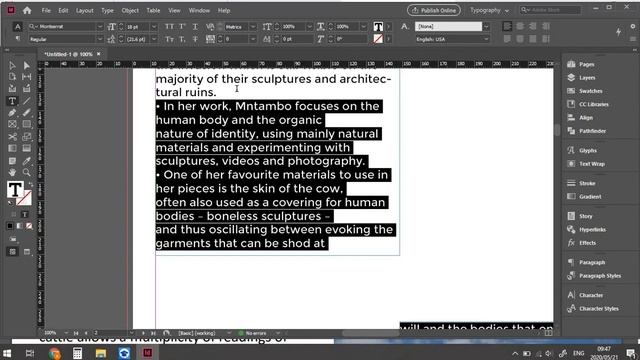This screenshot has height=360, width=640.
Task: Switch to Character Formatting Controls
Action: coord(17,27)
